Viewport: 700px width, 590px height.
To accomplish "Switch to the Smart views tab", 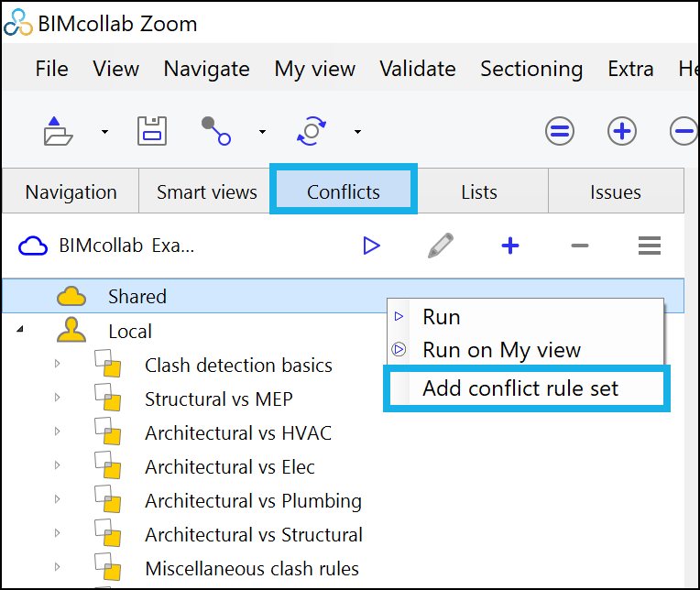I will (x=207, y=191).
